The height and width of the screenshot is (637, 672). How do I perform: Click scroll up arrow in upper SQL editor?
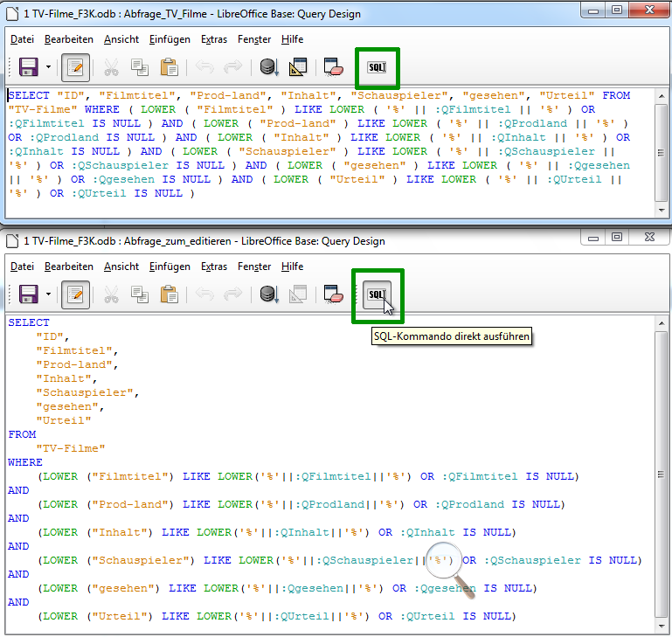(x=662, y=96)
